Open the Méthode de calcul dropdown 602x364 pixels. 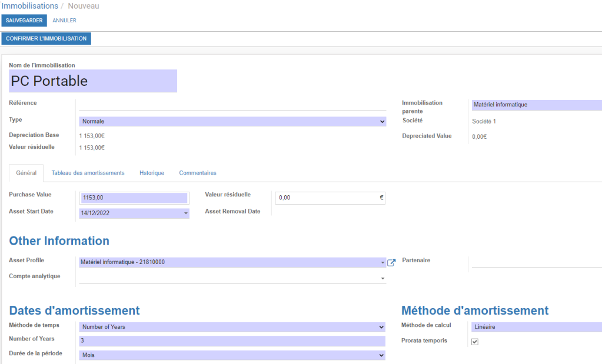[x=536, y=327]
